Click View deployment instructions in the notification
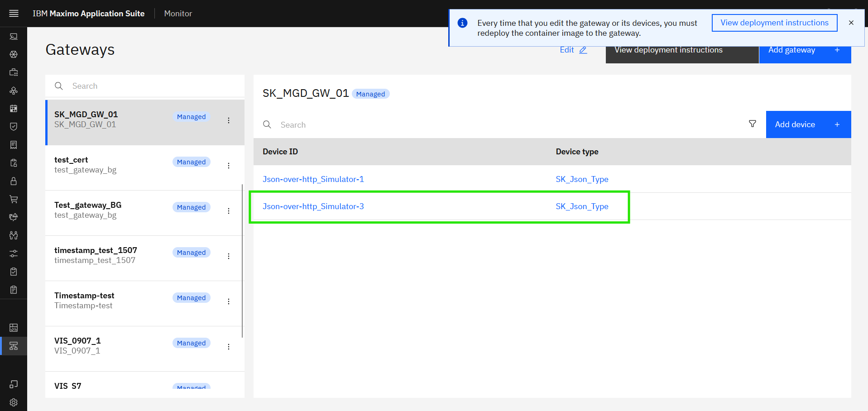This screenshot has height=411, width=868. click(x=774, y=23)
